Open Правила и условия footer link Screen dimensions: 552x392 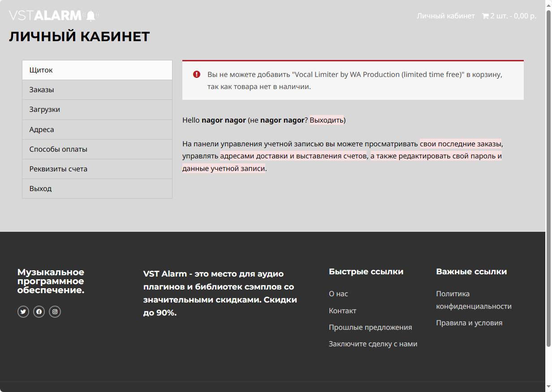click(469, 323)
